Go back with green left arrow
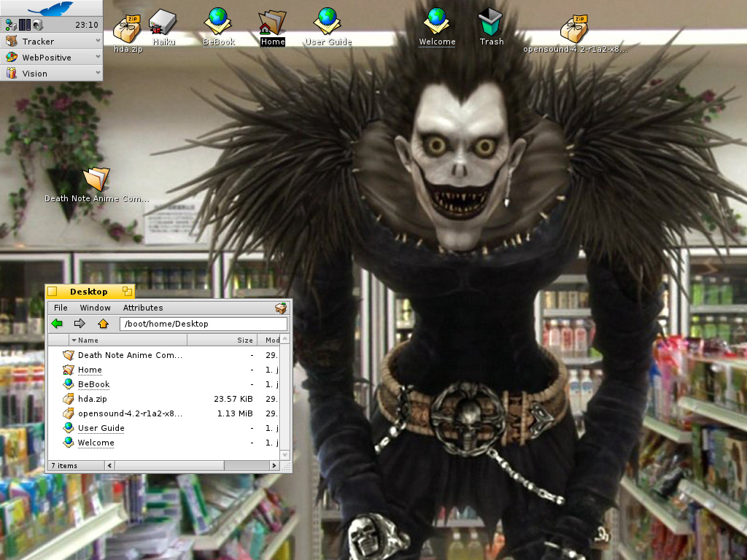Viewport: 747px width, 560px height. (x=57, y=324)
